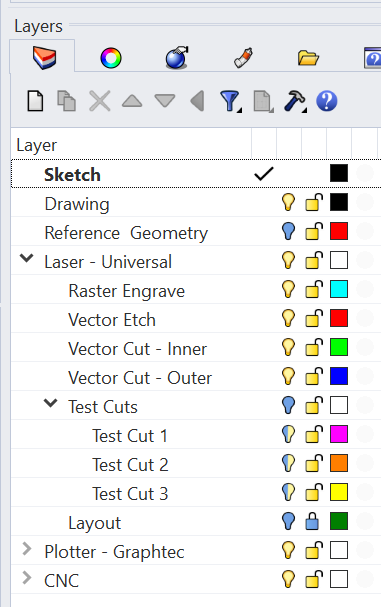
Task: Switch to the Display color wheel tab
Action: 111,58
